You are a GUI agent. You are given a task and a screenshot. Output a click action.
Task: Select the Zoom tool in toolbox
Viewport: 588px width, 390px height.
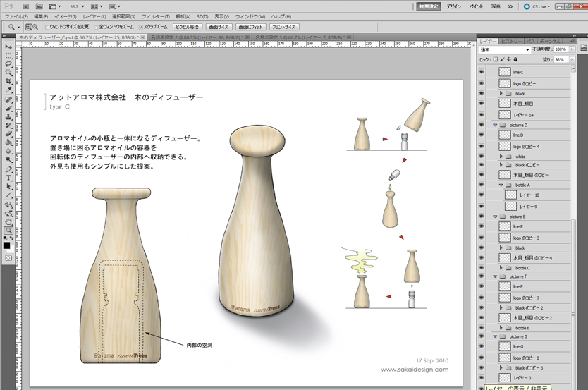click(x=8, y=230)
